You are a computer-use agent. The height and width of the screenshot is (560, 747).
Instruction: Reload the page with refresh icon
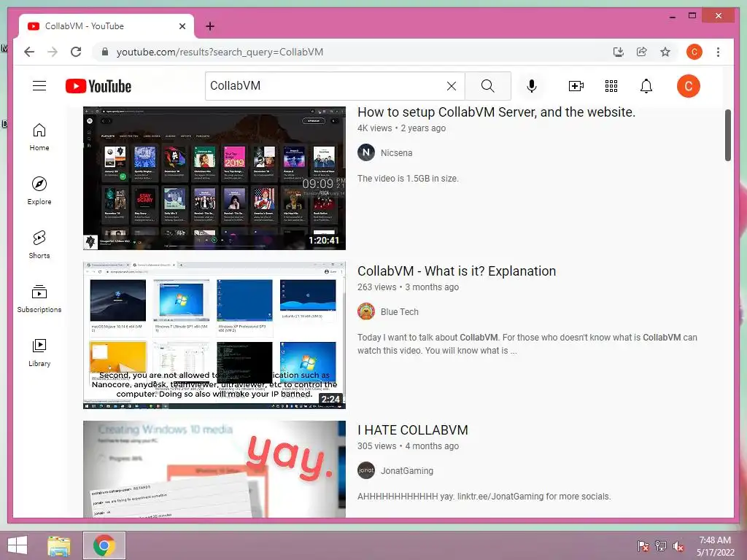(76, 52)
